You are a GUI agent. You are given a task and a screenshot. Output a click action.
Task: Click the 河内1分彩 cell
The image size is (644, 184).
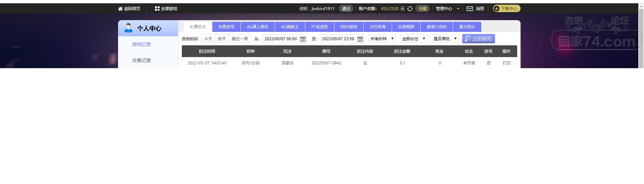(x=251, y=63)
